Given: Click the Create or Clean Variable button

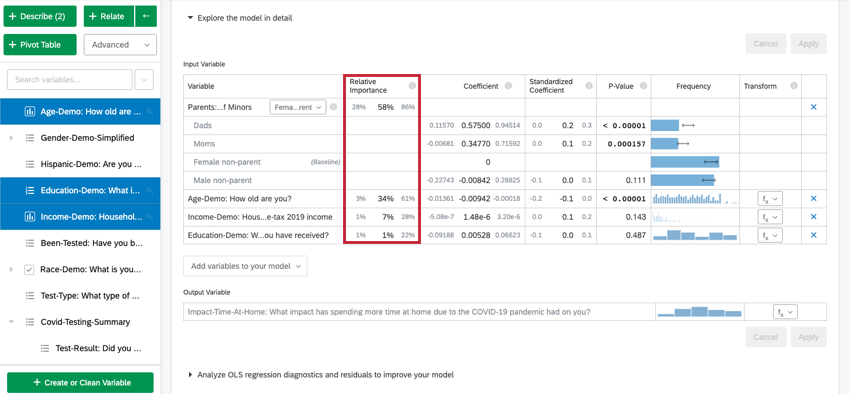Looking at the screenshot, I should [x=80, y=383].
